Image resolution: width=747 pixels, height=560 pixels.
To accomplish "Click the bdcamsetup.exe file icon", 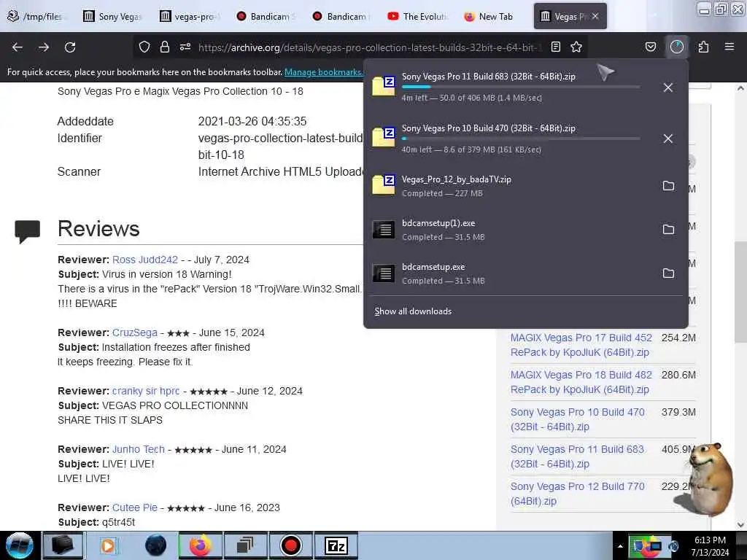I will 384,273.
